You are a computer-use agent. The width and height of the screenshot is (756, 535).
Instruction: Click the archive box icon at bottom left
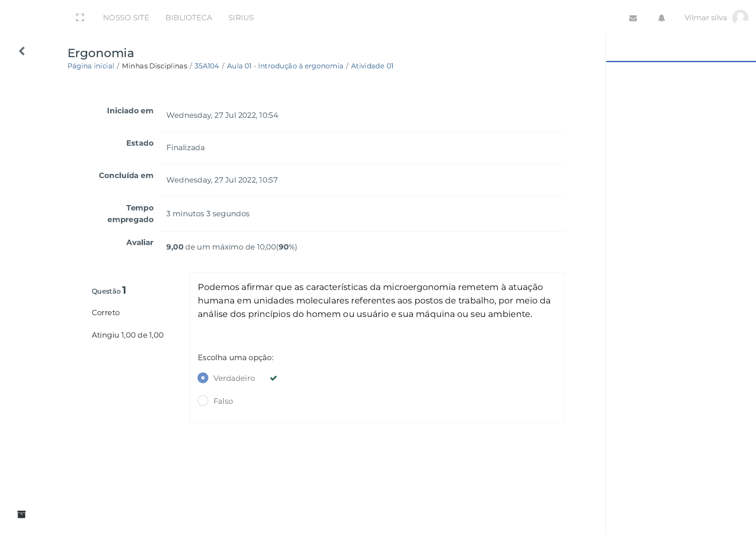click(22, 514)
